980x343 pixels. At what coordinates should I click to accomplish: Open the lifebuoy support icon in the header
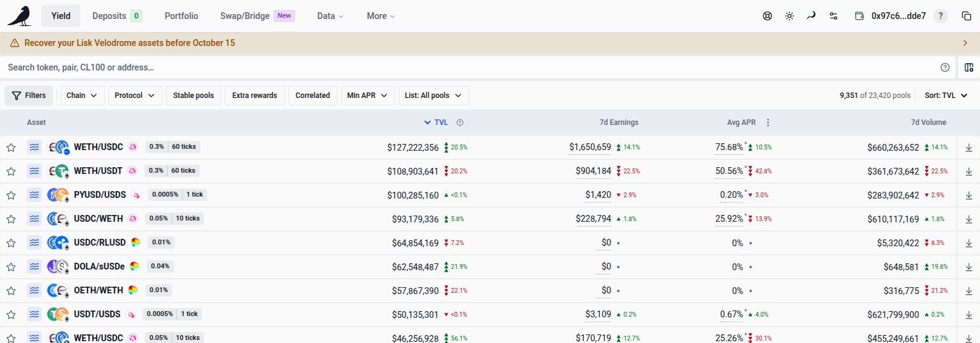[767, 16]
